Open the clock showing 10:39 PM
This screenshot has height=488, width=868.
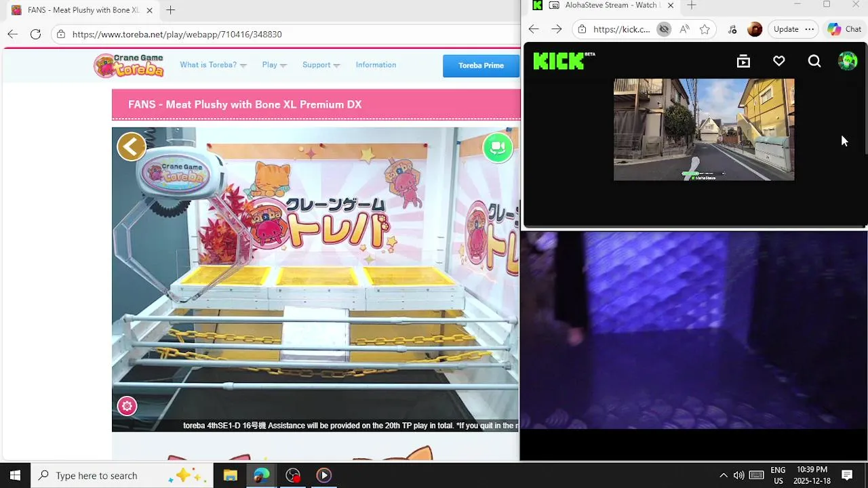point(812,475)
